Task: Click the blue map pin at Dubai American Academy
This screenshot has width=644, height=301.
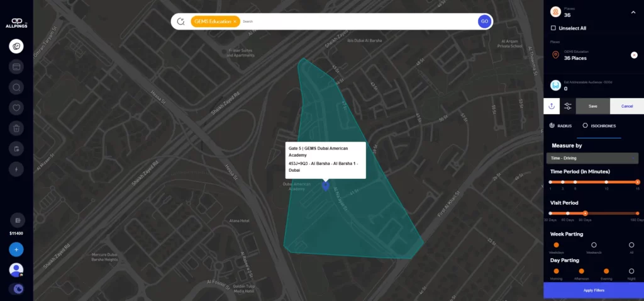Action: [x=326, y=186]
